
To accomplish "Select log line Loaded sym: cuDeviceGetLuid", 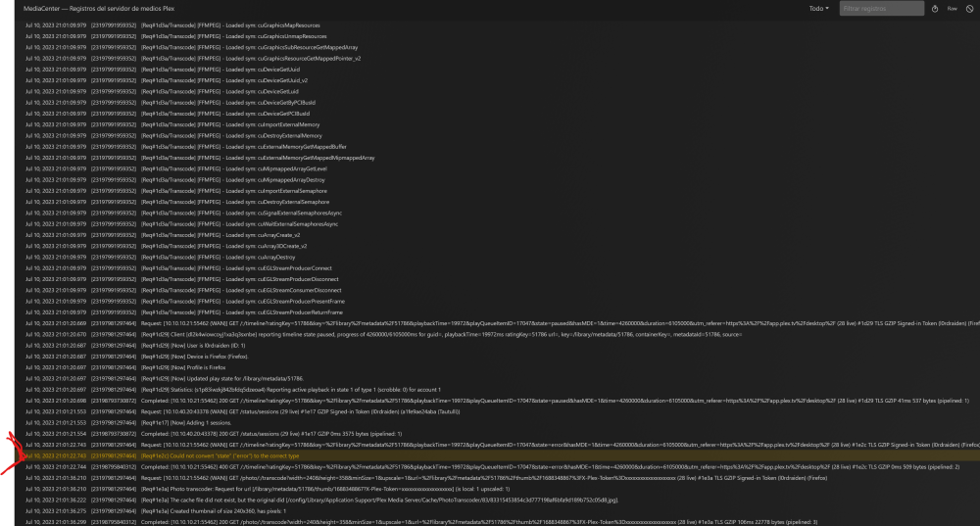I will click(x=162, y=92).
